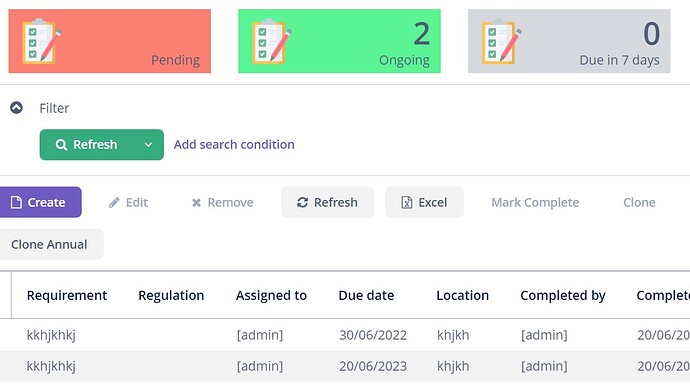The image size is (690, 391).
Task: Sort by Regulation column header
Action: pos(171,296)
